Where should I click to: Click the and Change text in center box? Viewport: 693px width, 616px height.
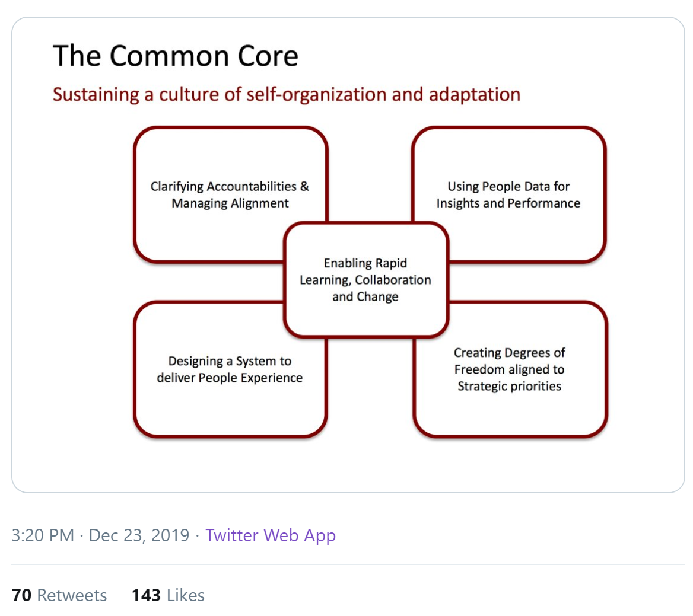[x=365, y=297]
